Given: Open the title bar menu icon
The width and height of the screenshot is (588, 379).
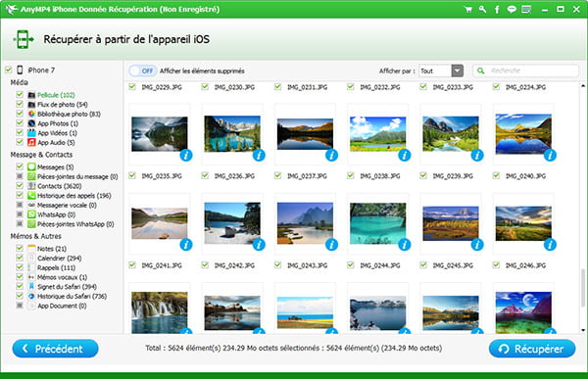Looking at the screenshot, I should [x=526, y=10].
